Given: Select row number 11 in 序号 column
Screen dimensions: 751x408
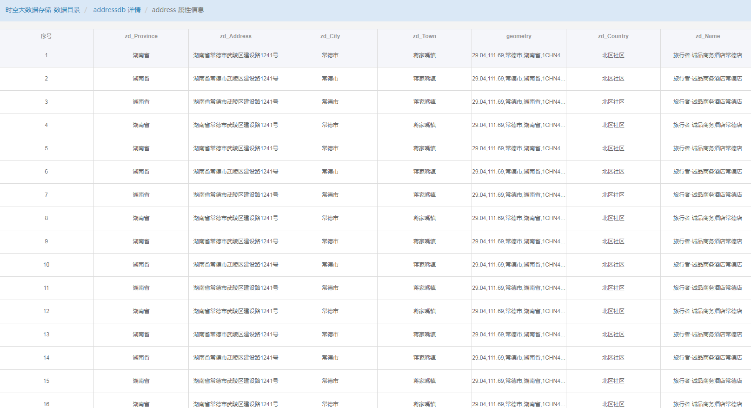Looking at the screenshot, I should pos(46,288).
